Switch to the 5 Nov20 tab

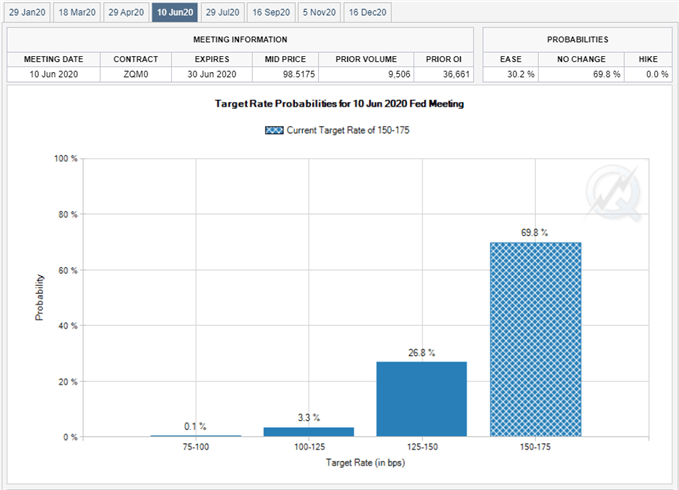pos(319,12)
